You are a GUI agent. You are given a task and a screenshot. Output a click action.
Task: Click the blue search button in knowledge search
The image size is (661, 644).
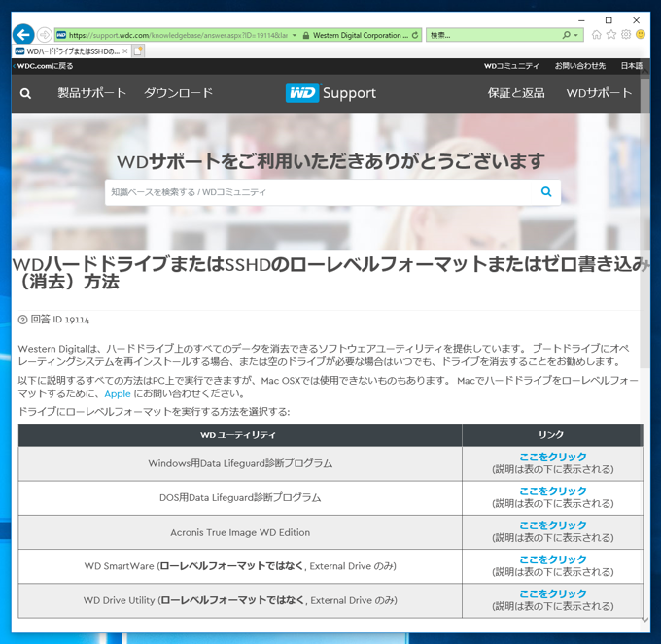(x=546, y=192)
